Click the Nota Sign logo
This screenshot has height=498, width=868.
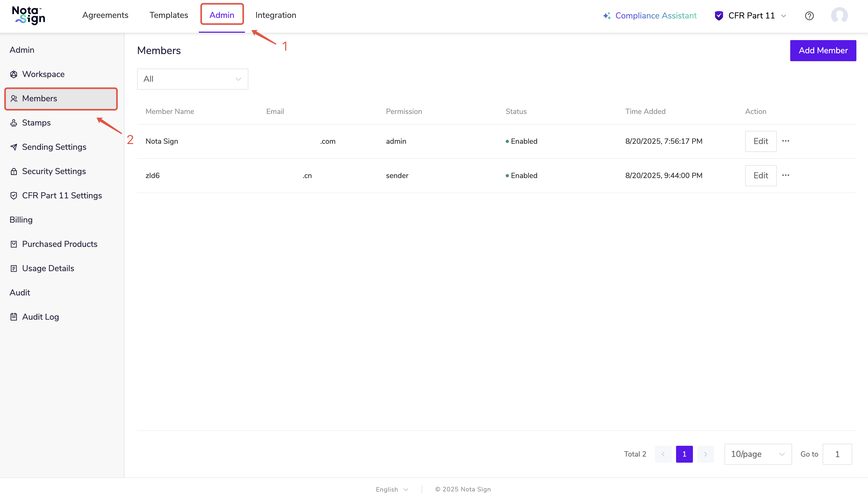click(x=29, y=16)
